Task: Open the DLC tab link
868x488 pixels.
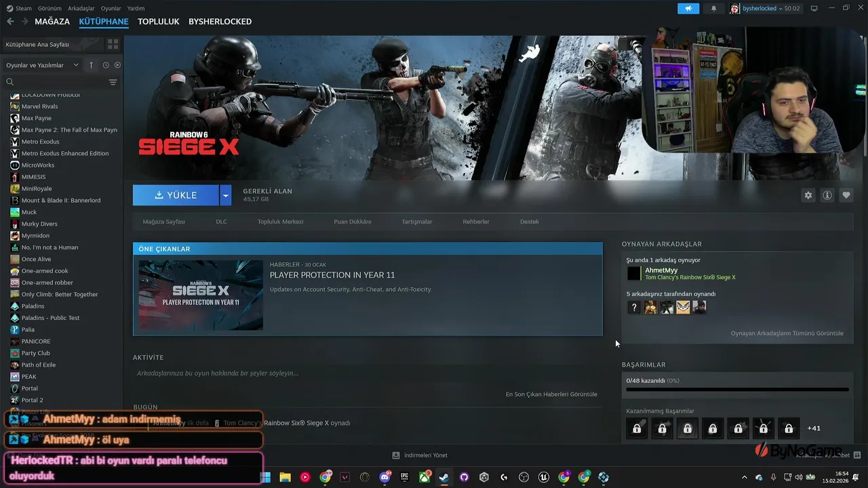Action: point(222,222)
